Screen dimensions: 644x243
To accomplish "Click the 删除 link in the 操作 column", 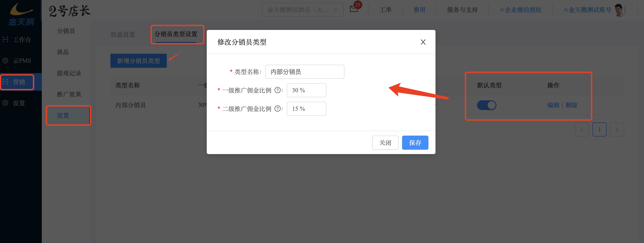I will [x=571, y=105].
